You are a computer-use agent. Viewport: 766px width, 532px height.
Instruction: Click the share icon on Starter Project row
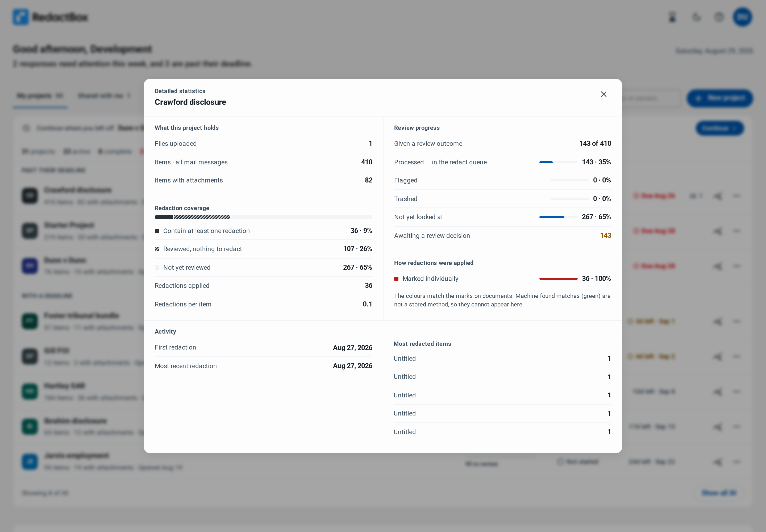tap(718, 231)
